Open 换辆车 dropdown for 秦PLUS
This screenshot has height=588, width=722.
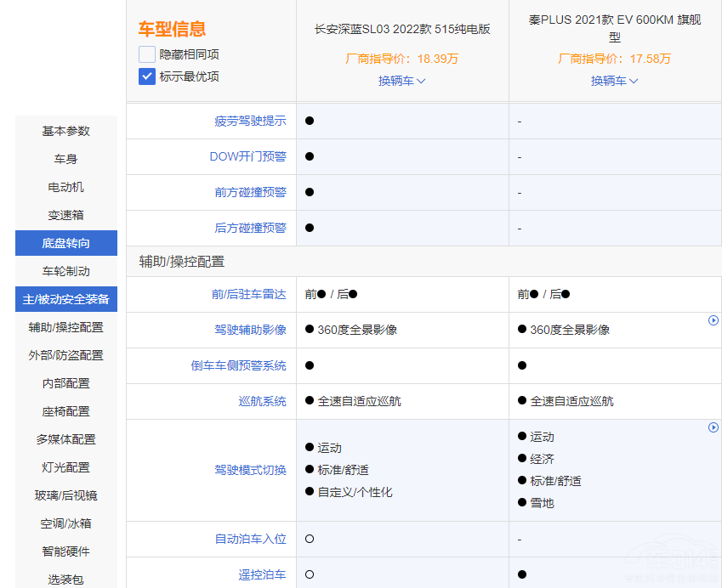(x=615, y=81)
